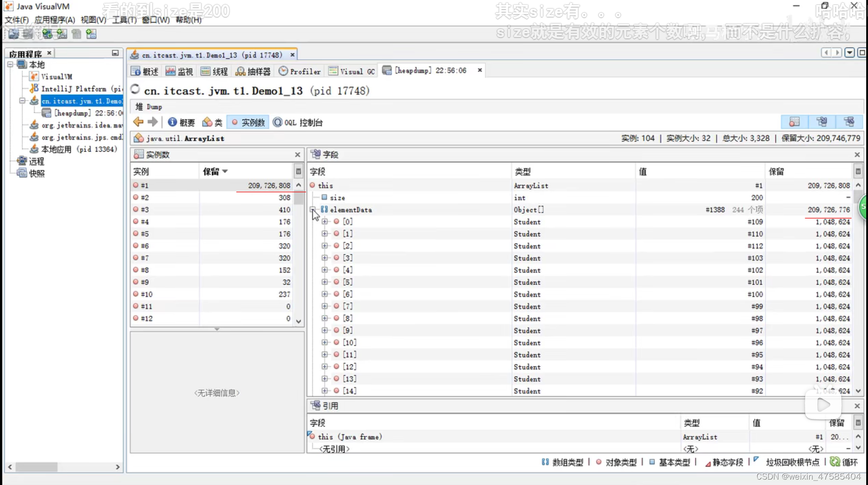Open the 应用程序(A) menu
This screenshot has height=485, width=868.
pyautogui.click(x=55, y=20)
